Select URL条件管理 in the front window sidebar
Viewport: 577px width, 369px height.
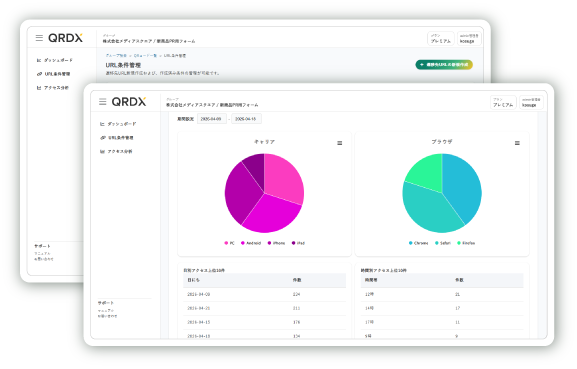point(117,138)
